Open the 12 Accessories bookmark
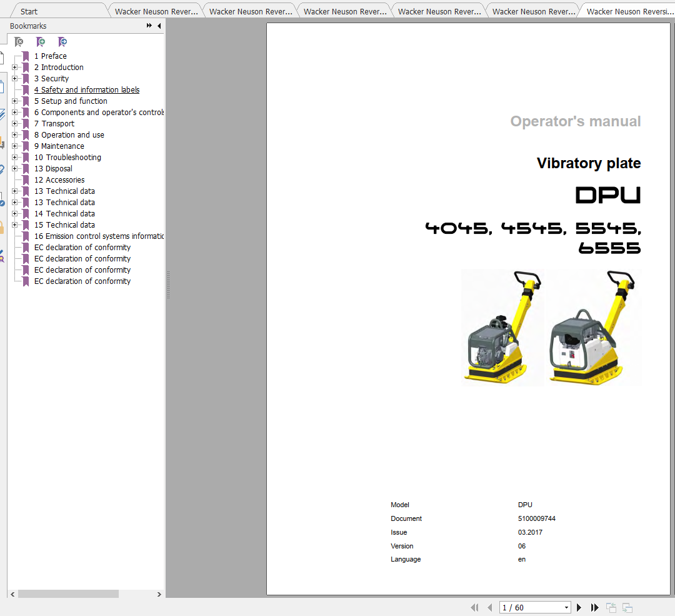 click(x=59, y=179)
